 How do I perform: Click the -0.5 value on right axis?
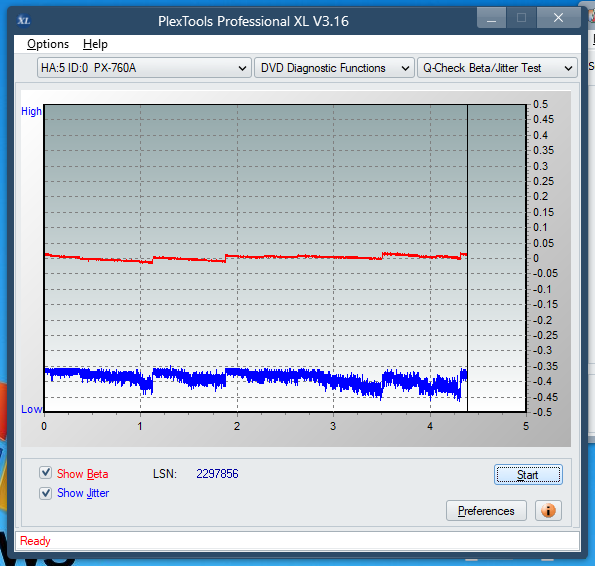[543, 412]
